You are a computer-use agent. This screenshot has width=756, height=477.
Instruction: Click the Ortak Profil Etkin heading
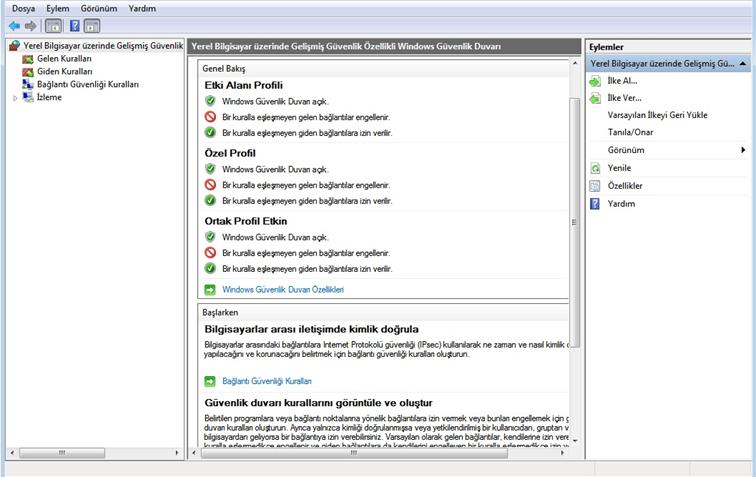(x=246, y=221)
